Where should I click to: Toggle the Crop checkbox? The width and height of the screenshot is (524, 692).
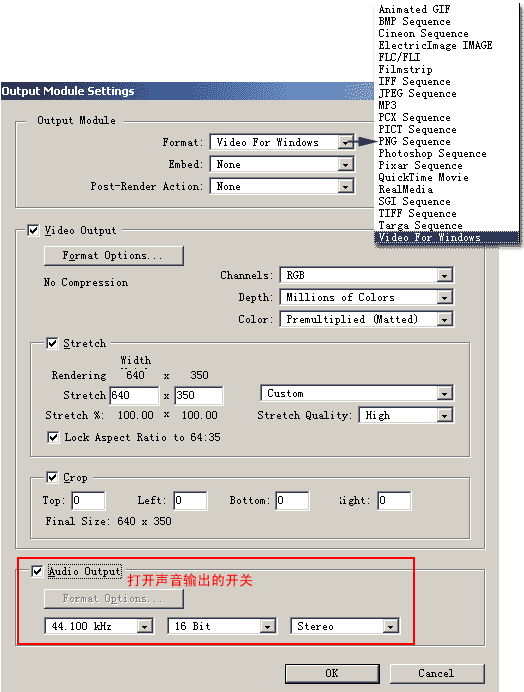click(52, 477)
